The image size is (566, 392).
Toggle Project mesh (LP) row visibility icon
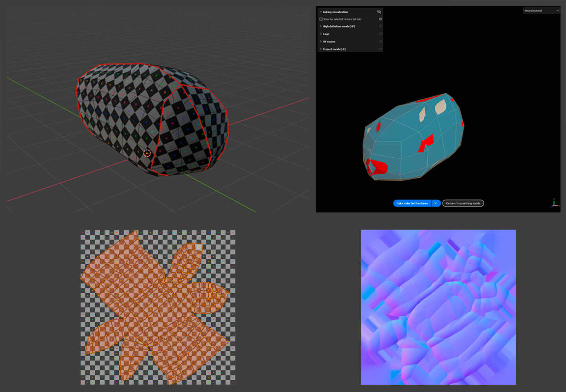[x=380, y=49]
